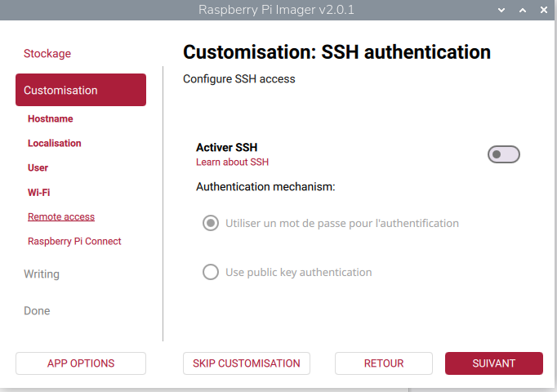Go back with the RETOUR button

384,363
